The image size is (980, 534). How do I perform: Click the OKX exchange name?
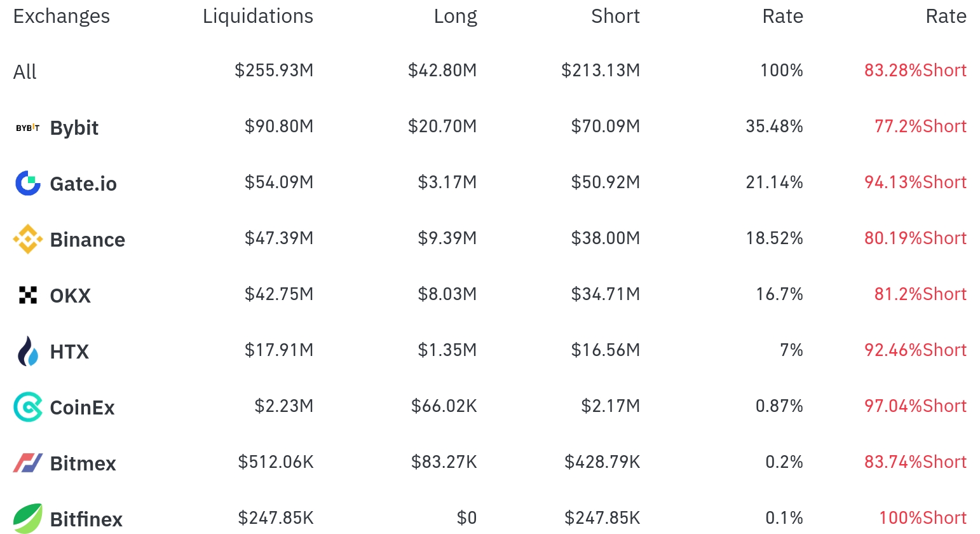click(71, 296)
